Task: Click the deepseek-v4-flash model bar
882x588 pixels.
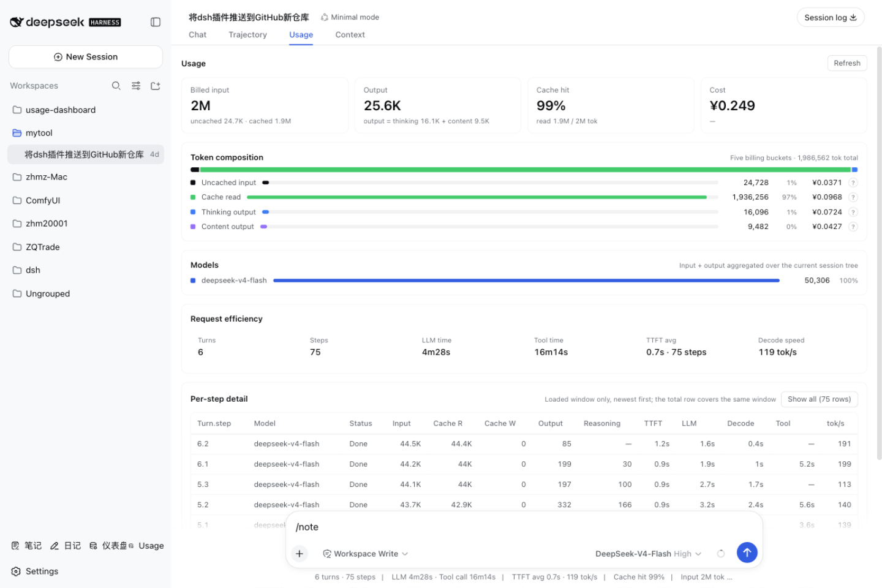Action: pos(526,281)
